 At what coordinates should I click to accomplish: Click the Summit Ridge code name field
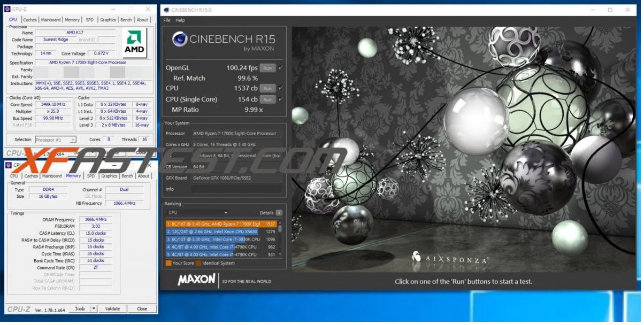pos(56,40)
